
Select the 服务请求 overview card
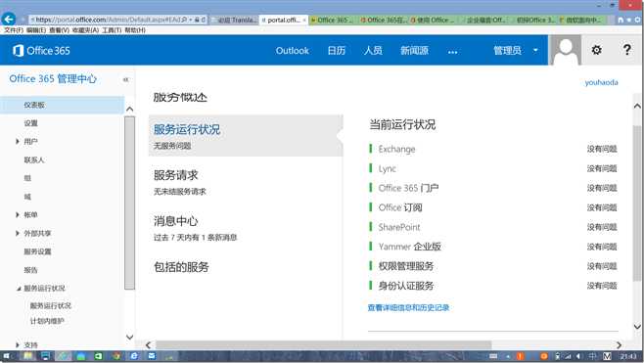(x=246, y=182)
